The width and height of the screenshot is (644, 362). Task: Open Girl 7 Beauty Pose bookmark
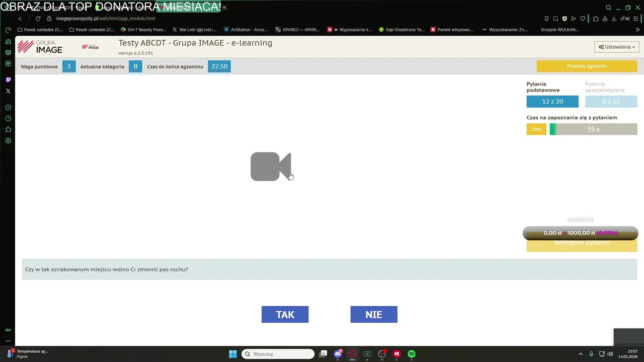tap(143, 30)
